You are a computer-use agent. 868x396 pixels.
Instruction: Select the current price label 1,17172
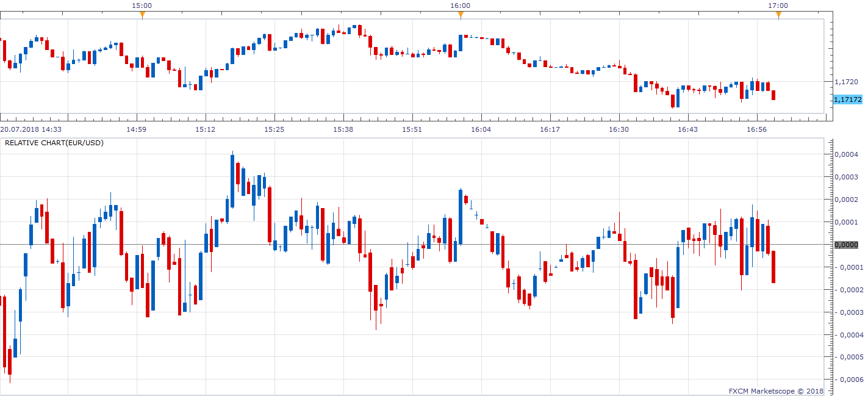848,99
